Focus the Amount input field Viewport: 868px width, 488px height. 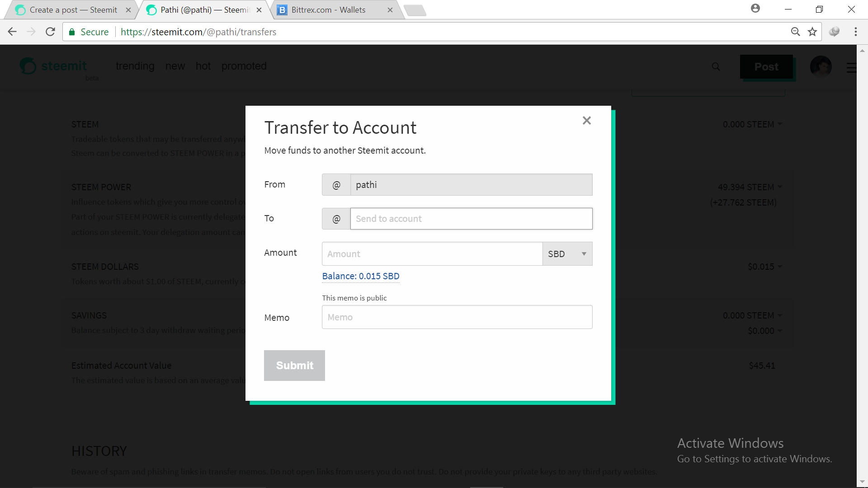[x=432, y=254]
